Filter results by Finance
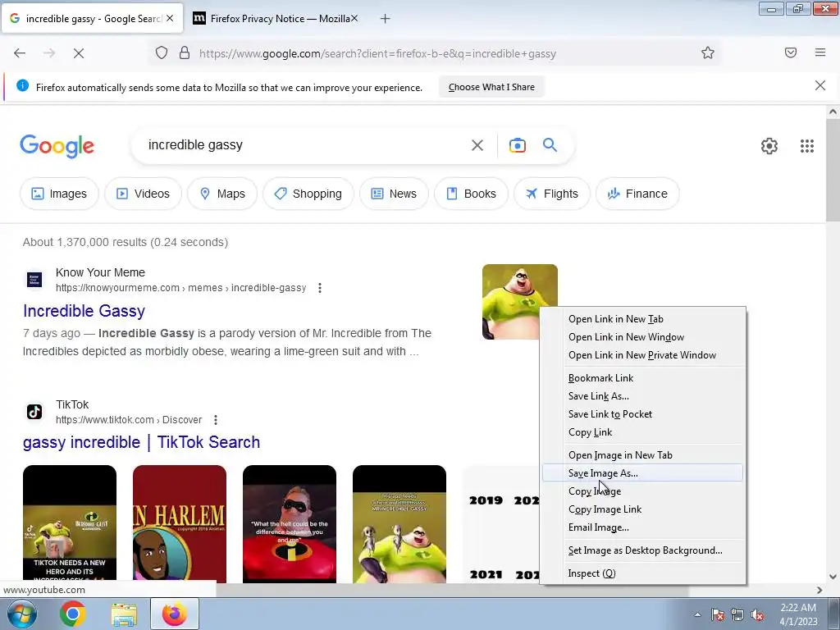This screenshot has height=630, width=840. pos(637,194)
